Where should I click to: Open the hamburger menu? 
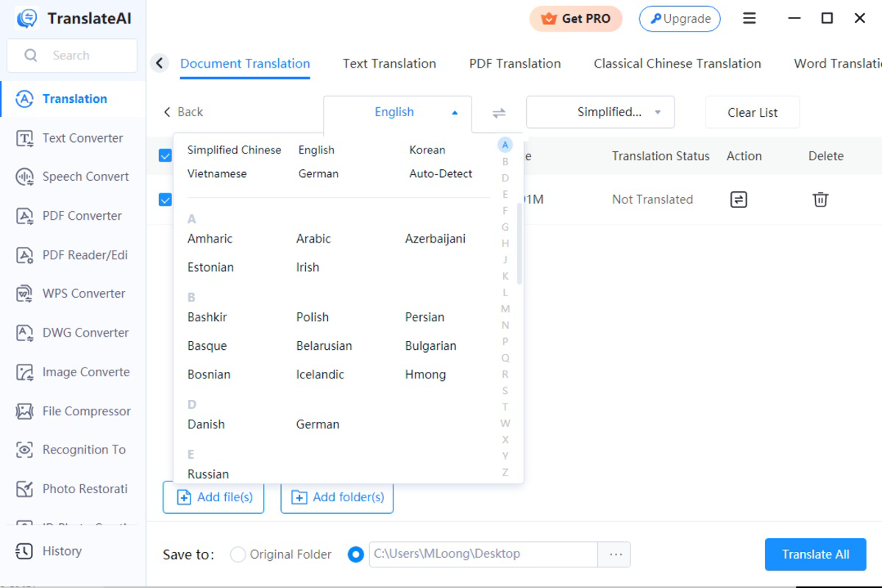tap(750, 18)
